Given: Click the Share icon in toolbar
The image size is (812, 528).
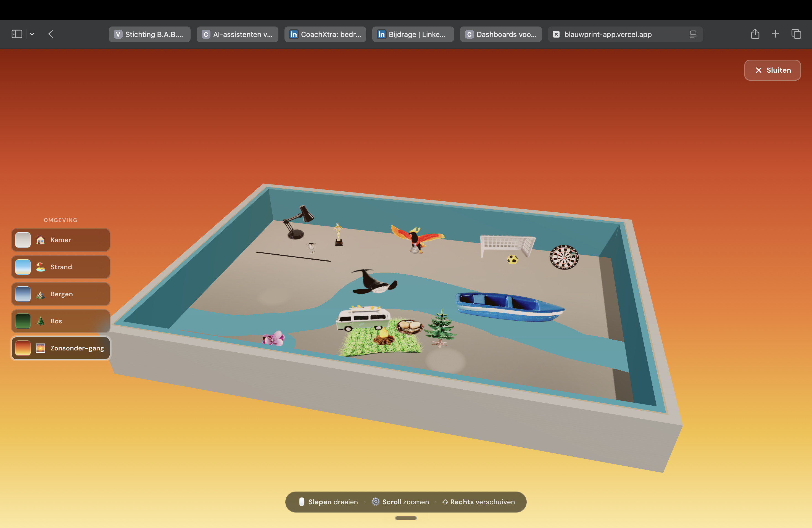Looking at the screenshot, I should point(755,34).
